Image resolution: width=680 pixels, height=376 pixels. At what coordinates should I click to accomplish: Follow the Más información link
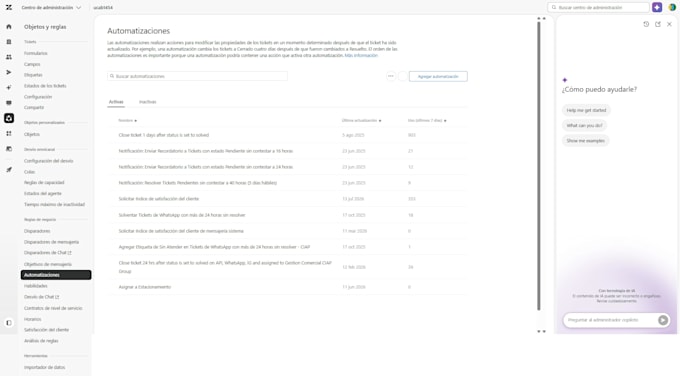click(361, 56)
